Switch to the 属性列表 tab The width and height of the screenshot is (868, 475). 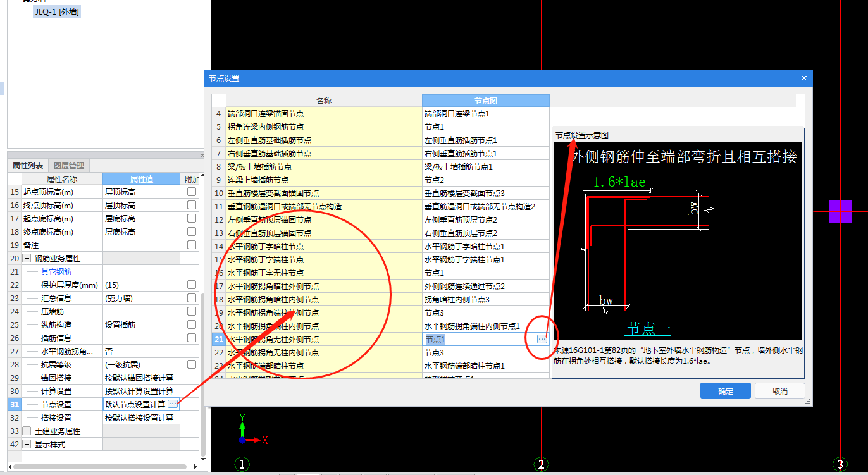click(x=28, y=166)
